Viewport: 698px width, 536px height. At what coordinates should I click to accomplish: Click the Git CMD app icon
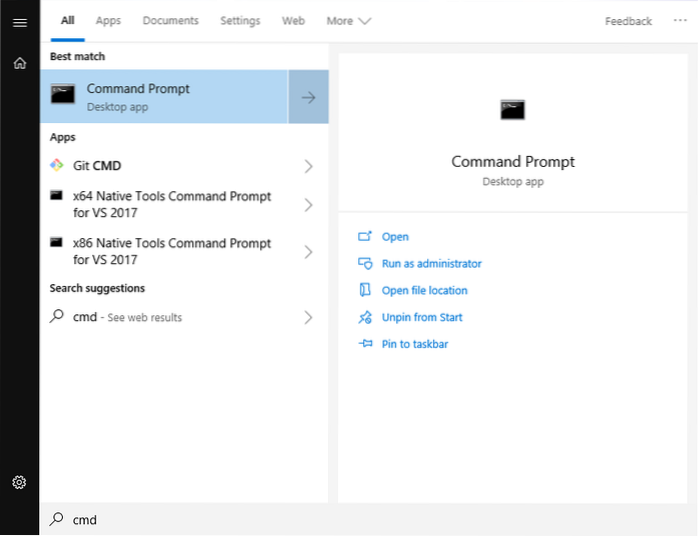click(57, 165)
